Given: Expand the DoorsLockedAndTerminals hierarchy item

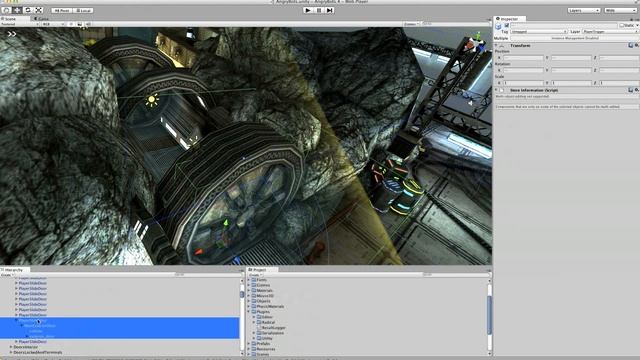Looking at the screenshot, I should pos(11,352).
